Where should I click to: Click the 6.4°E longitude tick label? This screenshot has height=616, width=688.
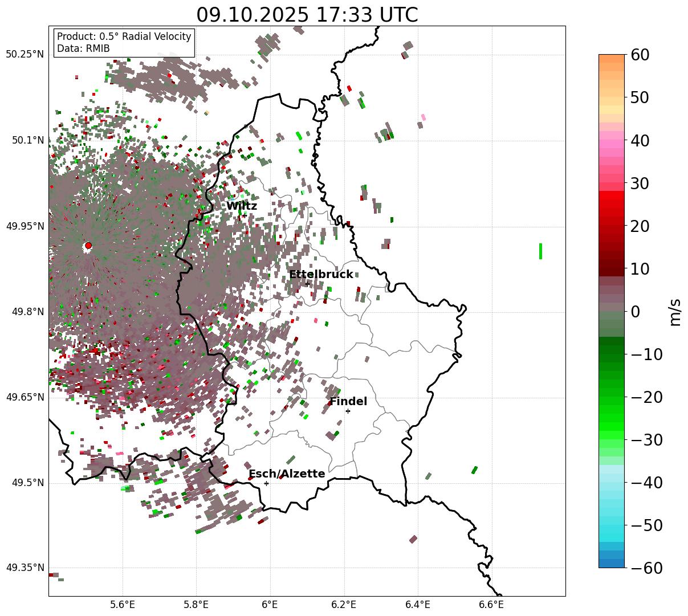(x=418, y=604)
